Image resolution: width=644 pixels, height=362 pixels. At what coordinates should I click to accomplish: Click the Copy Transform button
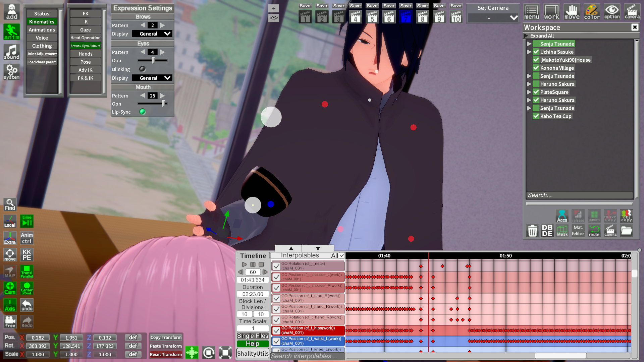pos(166,337)
